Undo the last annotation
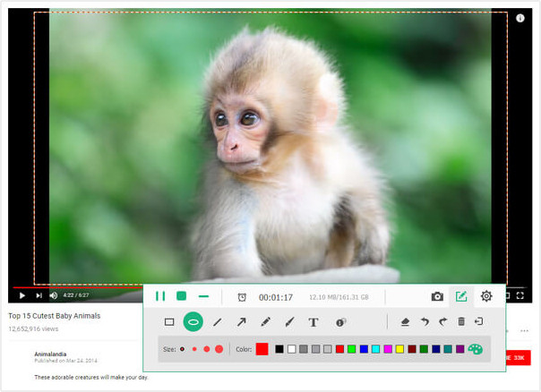Viewport: 541px width, 392px height. [x=425, y=321]
